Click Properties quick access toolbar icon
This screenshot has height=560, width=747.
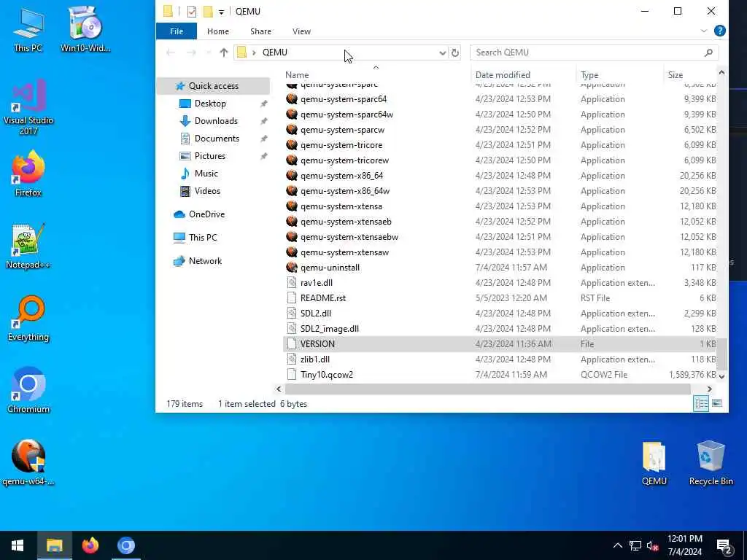(x=192, y=12)
